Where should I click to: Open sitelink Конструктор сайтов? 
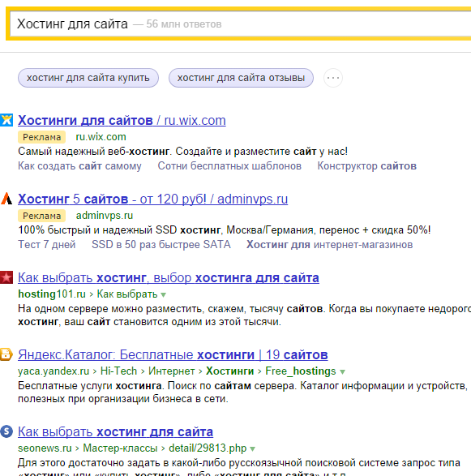pyautogui.click(x=367, y=166)
